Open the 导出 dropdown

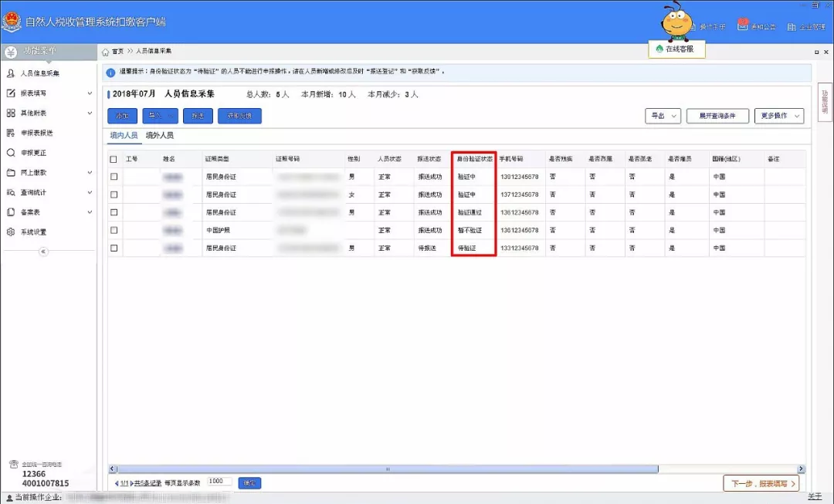point(663,116)
